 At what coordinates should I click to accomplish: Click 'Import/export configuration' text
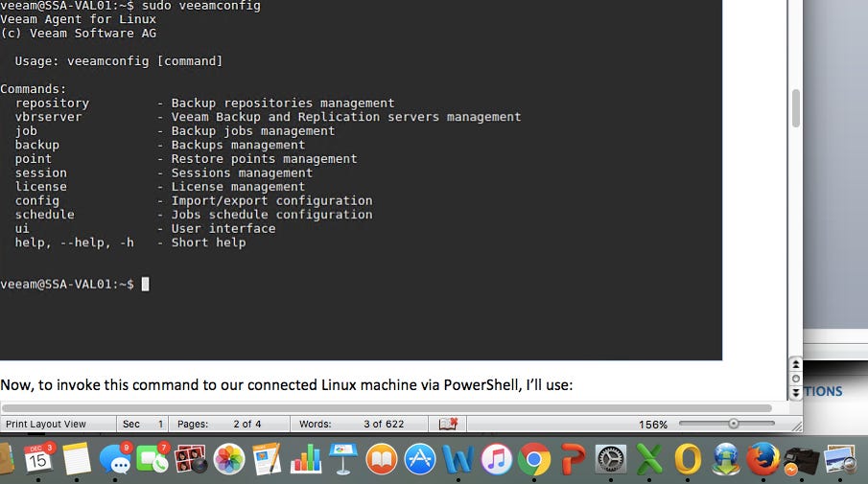click(271, 201)
